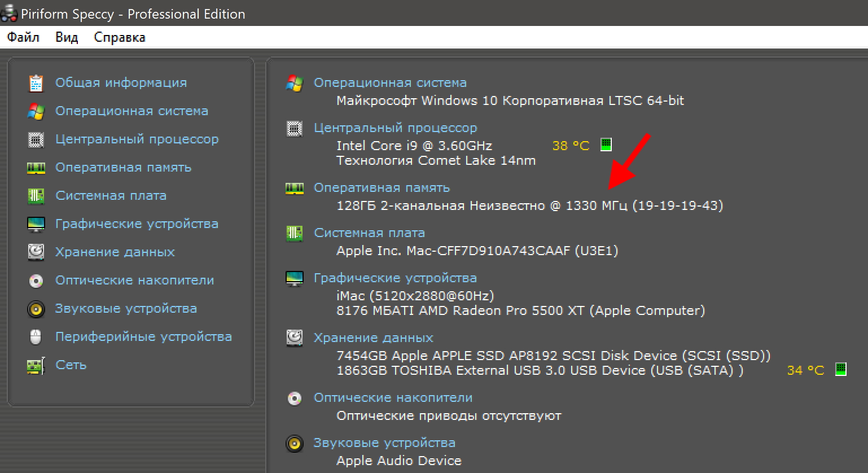This screenshot has width=868, height=473.
Task: Click the RAM stick icon in summary panel
Action: click(295, 188)
